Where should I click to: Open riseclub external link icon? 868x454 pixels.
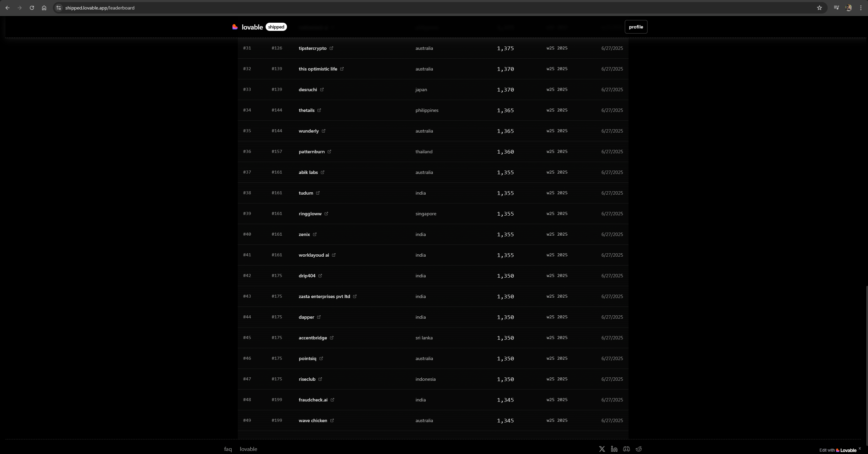click(320, 379)
